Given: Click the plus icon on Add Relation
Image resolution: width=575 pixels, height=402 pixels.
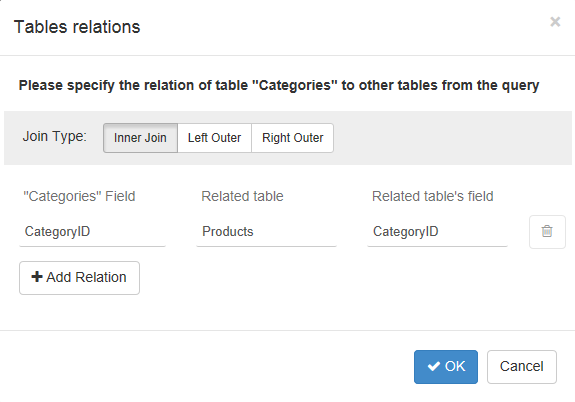Looking at the screenshot, I should pyautogui.click(x=37, y=277).
